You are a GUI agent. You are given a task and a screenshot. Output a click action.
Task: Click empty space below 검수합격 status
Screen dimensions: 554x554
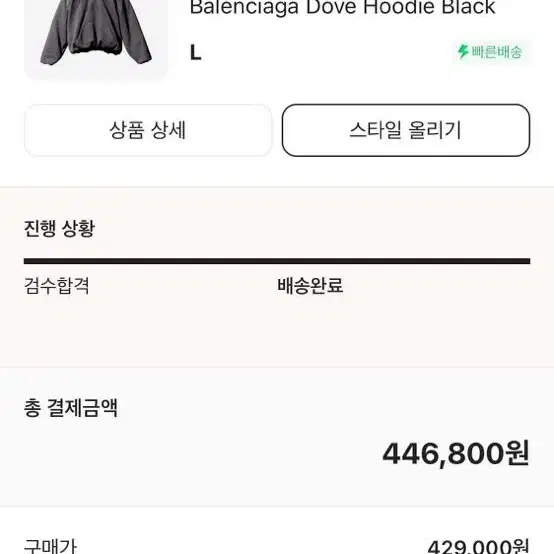(57, 329)
